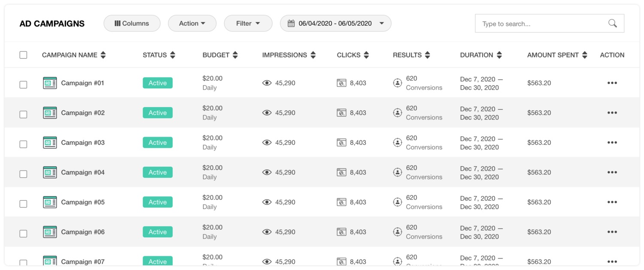Open the Filter dropdown
Viewport: 644px width, 270px height.
[x=248, y=24]
